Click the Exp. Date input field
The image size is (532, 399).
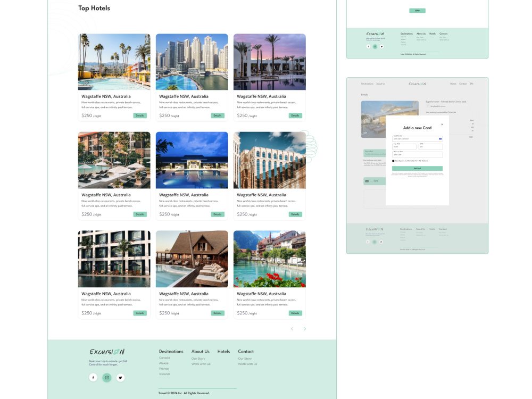pyautogui.click(x=404, y=147)
